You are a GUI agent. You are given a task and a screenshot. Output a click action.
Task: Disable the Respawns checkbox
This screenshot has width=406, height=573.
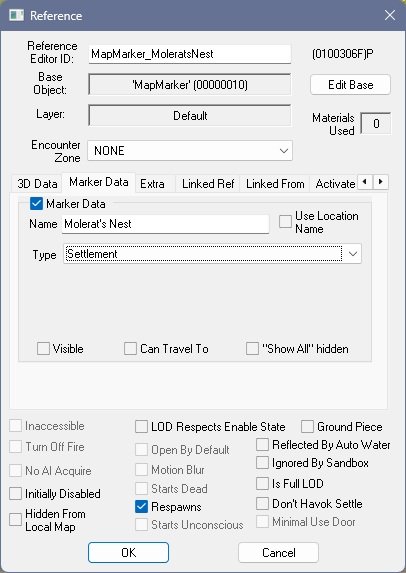(141, 506)
